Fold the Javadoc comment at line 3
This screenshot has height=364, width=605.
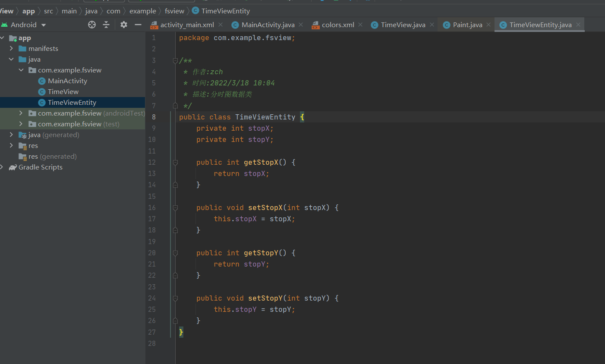click(x=175, y=61)
